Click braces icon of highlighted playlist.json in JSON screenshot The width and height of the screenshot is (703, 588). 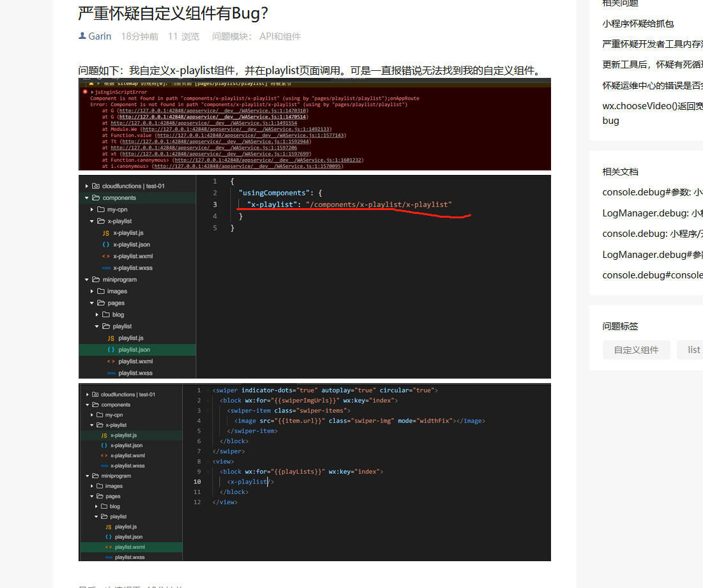110,350
